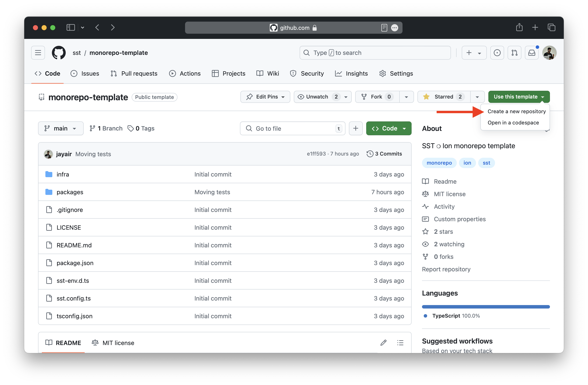Click the github.com address bar
Screen dimensions: 588x385
[x=294, y=28]
